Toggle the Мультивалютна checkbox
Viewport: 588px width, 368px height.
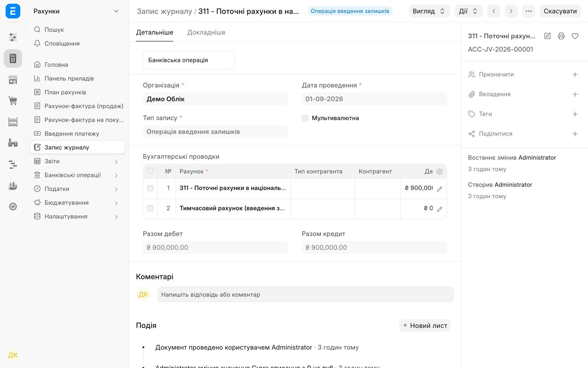tap(305, 118)
